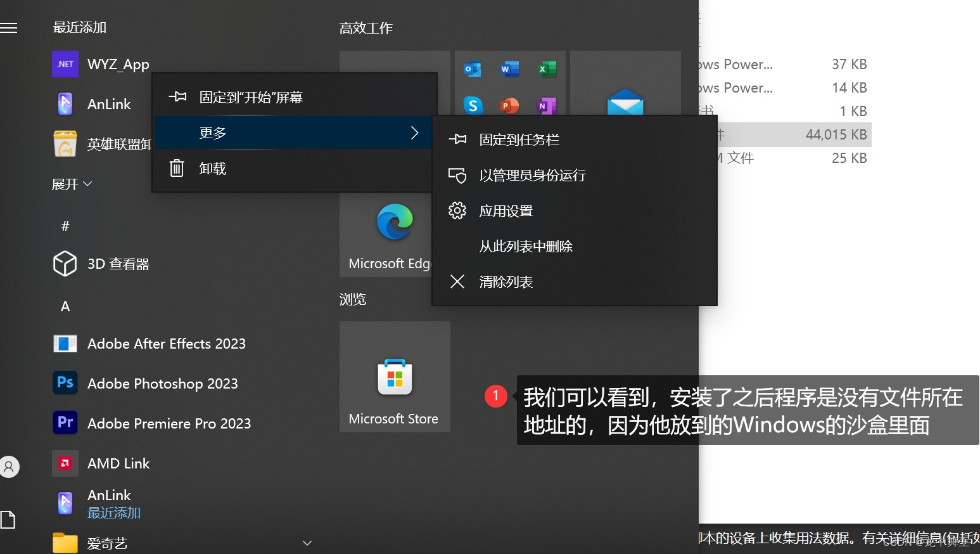The height and width of the screenshot is (554, 980).
Task: Select the 44,015 KB file row
Action: 786,134
